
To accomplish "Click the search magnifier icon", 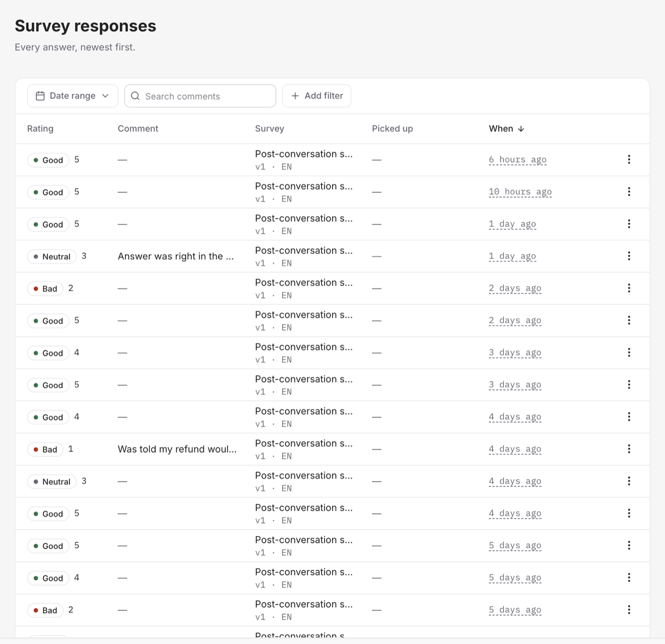I will 135,96.
